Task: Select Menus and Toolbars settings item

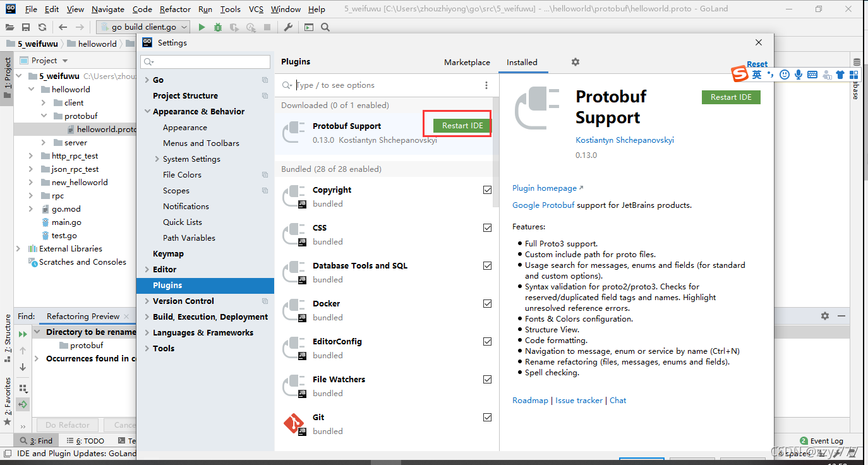Action: click(x=201, y=143)
